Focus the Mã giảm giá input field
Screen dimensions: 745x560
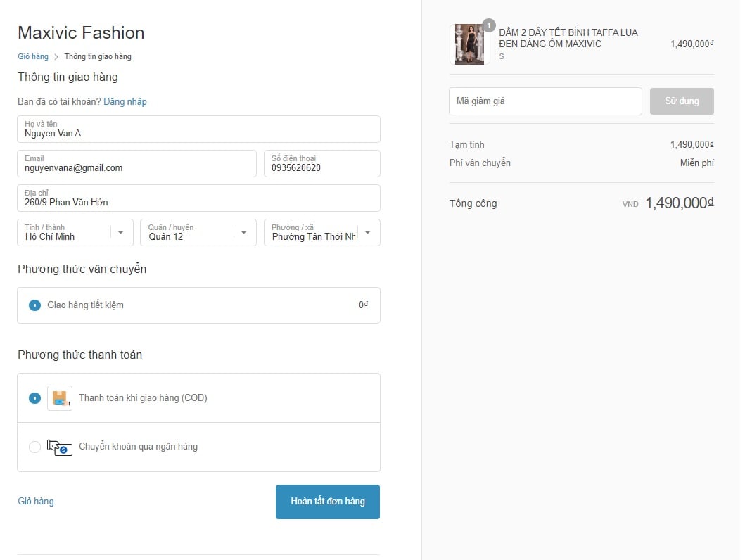(545, 101)
